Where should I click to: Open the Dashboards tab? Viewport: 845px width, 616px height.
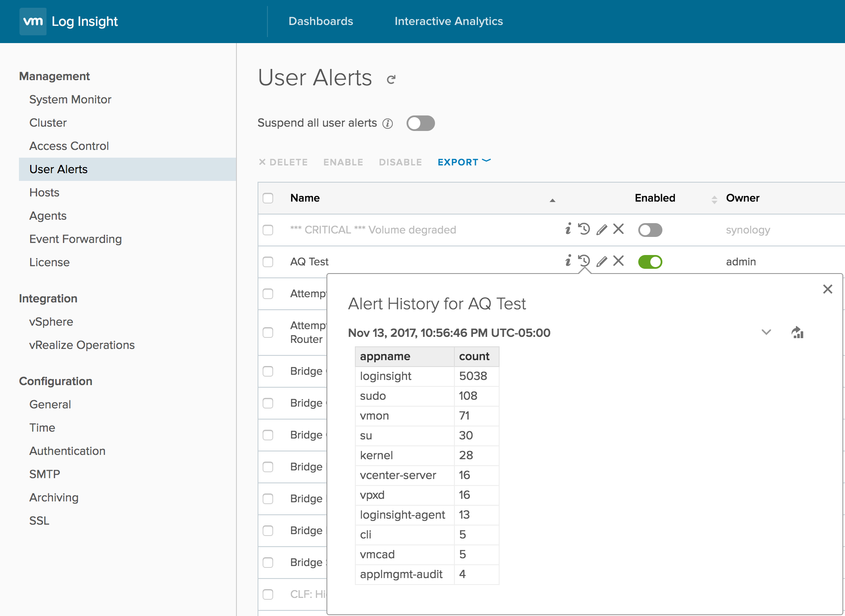pyautogui.click(x=321, y=21)
